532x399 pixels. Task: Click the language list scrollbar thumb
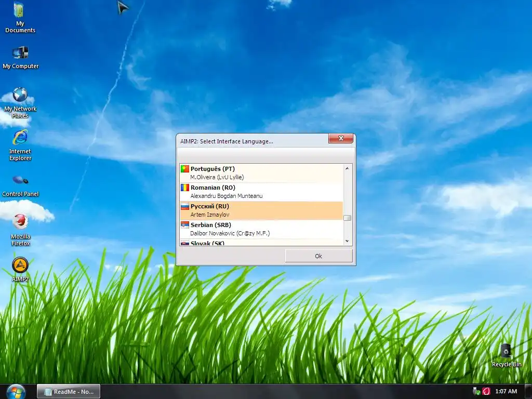coord(347,218)
